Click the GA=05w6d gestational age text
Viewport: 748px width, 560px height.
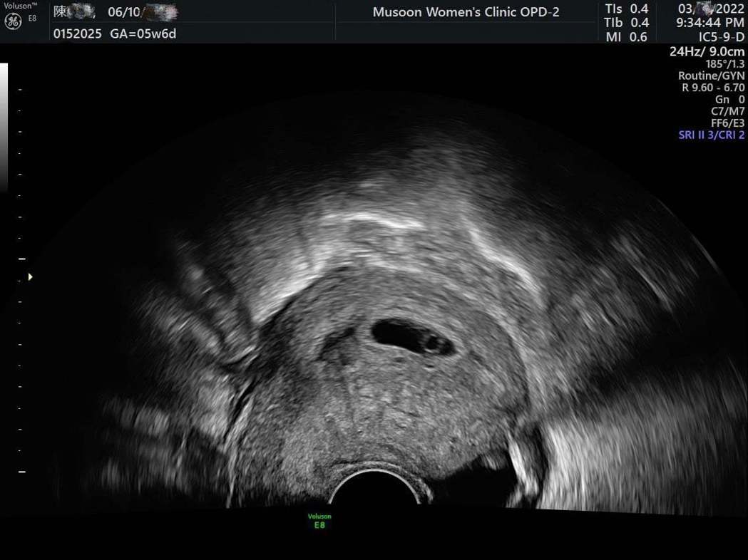[143, 34]
